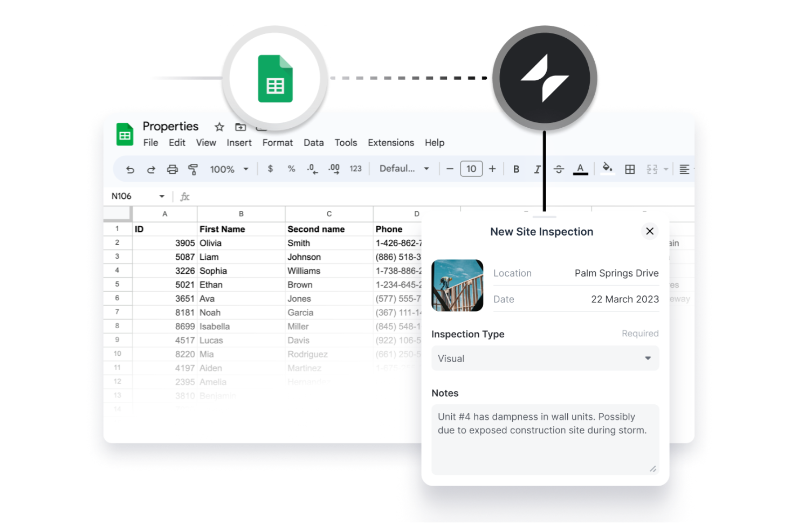The width and height of the screenshot is (798, 532).
Task: Format as percent using the percent icon
Action: click(x=291, y=169)
